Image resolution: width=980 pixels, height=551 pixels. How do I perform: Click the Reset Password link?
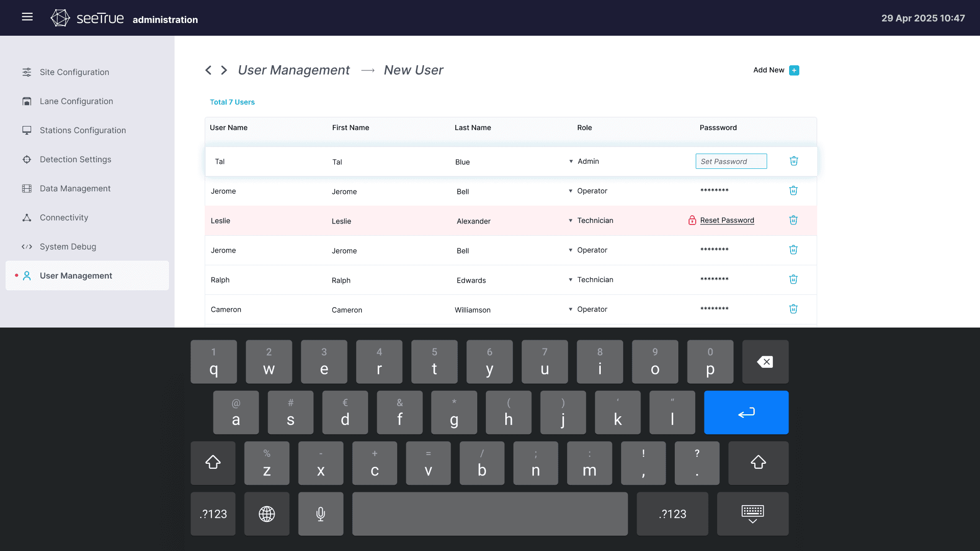pyautogui.click(x=727, y=220)
